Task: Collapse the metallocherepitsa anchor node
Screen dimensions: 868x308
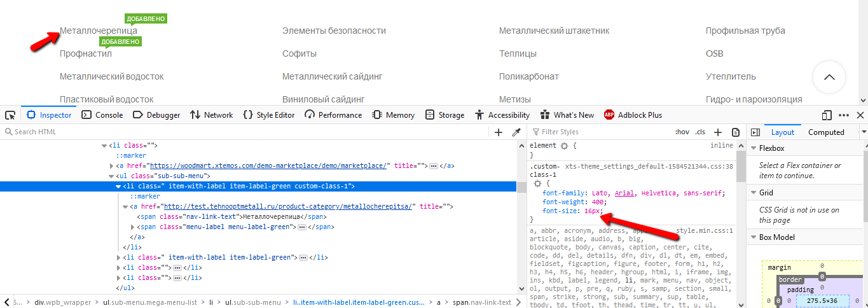Action: 125,207
